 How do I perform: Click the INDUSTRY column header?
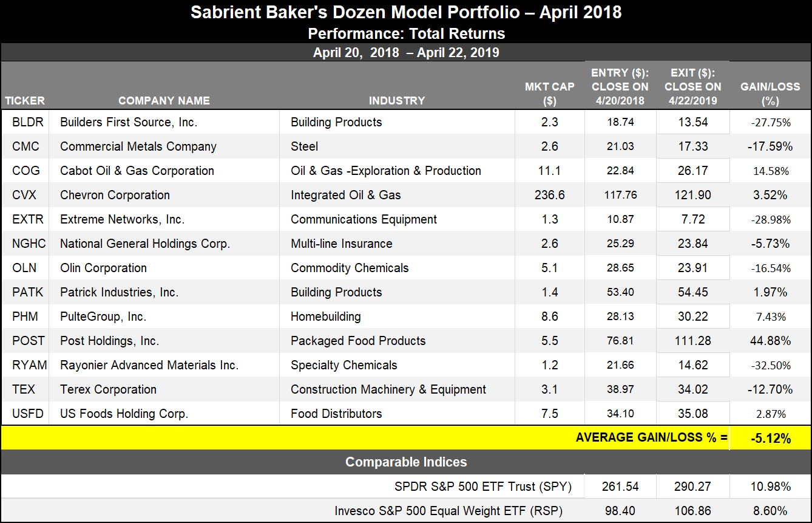tap(397, 101)
